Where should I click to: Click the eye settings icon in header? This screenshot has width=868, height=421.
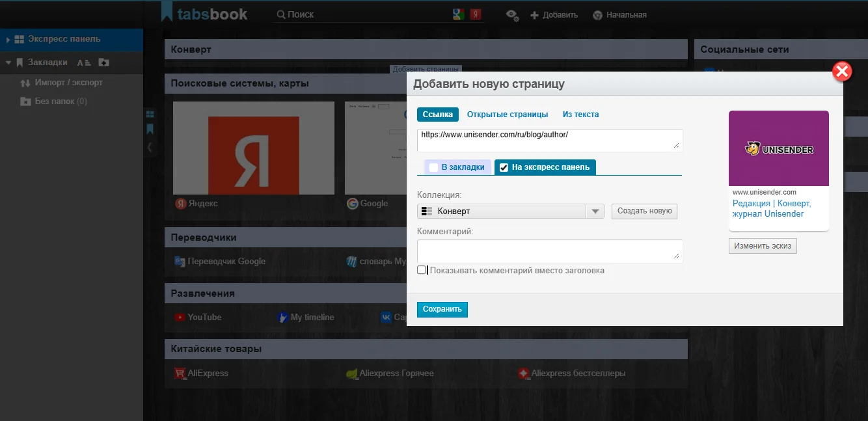(512, 15)
